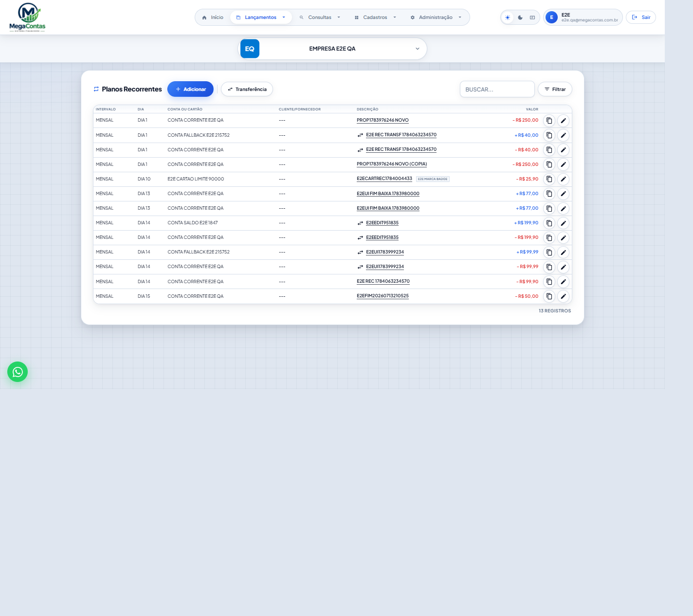Click the E user avatar circle
Viewport: 693px width, 616px height.
click(x=551, y=18)
